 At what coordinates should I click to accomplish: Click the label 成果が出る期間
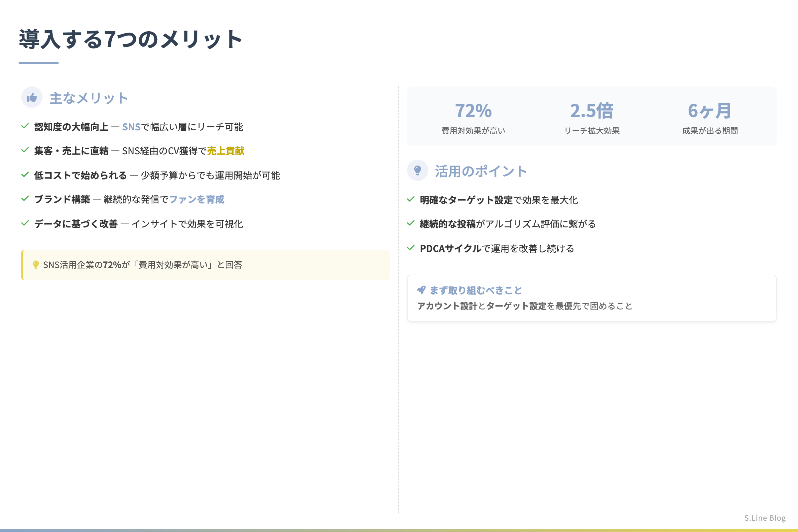point(710,131)
